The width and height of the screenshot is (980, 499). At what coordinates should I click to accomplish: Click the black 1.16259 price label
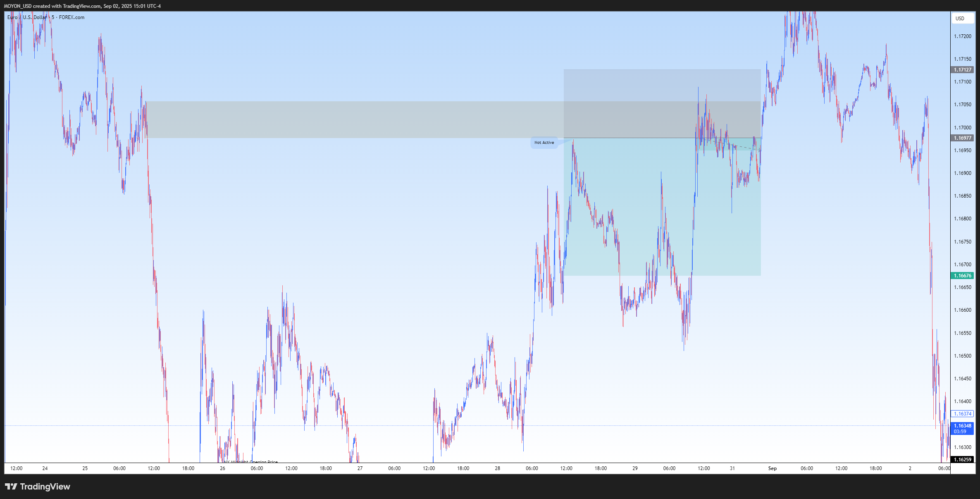click(x=963, y=460)
